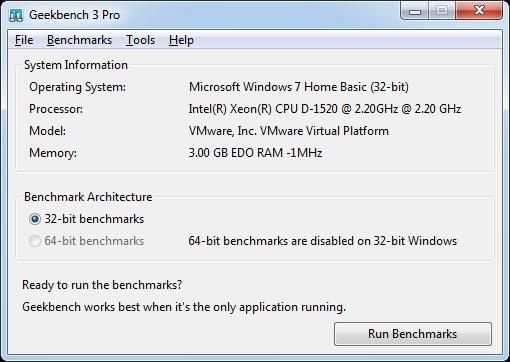Maximize the Geekbench 3 Pro window
This screenshot has width=510, height=362.
point(442,12)
